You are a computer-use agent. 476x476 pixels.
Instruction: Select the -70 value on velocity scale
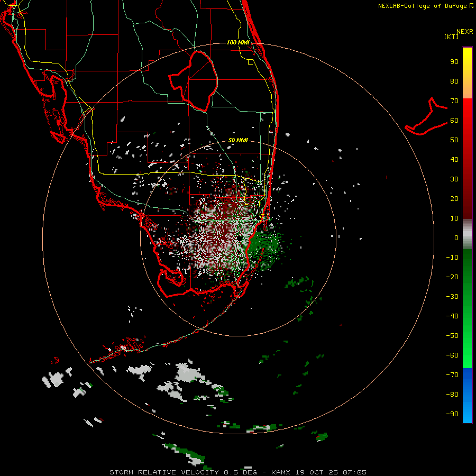coord(452,375)
